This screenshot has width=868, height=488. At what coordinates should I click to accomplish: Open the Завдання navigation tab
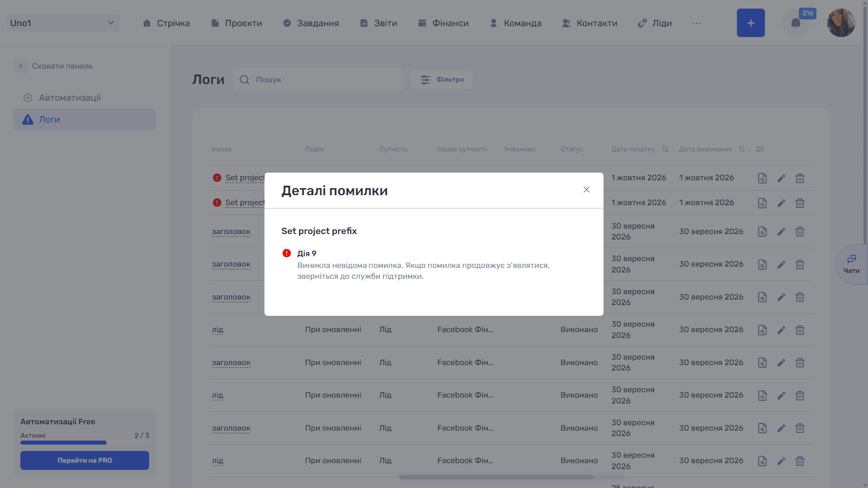click(311, 23)
